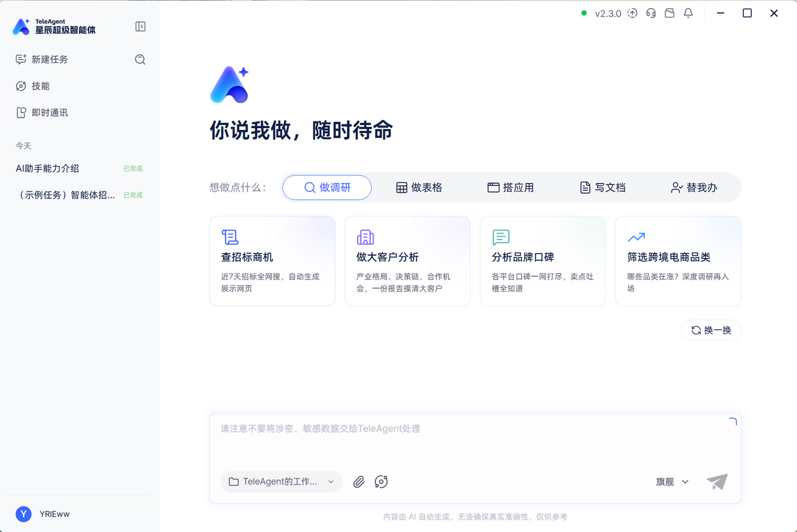Collapse the sidebar with the panel toggle icon
This screenshot has height=532, width=797.
point(140,27)
